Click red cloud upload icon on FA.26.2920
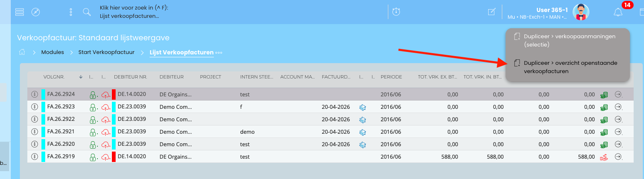Screen dimensions: 644x179 [106, 145]
